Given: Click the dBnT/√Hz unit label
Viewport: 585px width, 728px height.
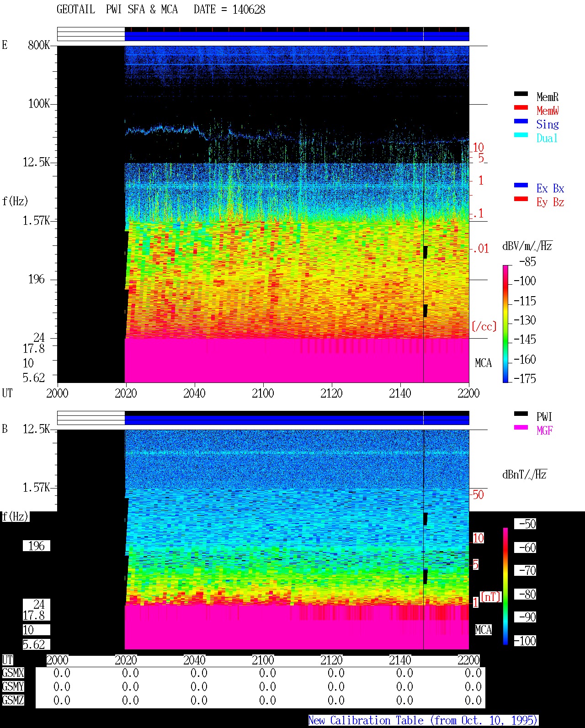Looking at the screenshot, I should pyautogui.click(x=525, y=474).
